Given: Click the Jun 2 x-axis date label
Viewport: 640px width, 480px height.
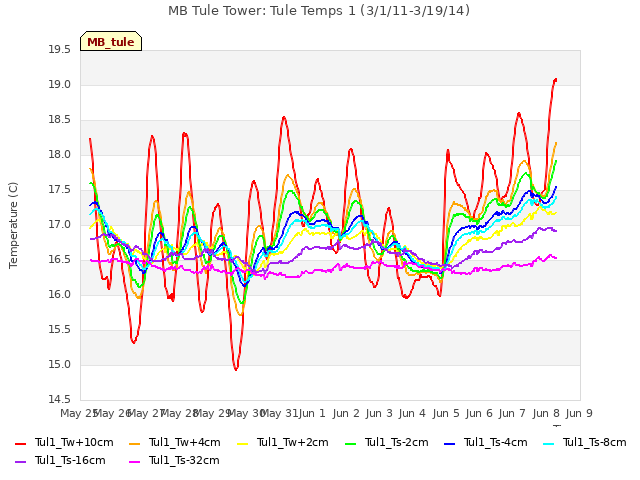Looking at the screenshot, I should (346, 413).
